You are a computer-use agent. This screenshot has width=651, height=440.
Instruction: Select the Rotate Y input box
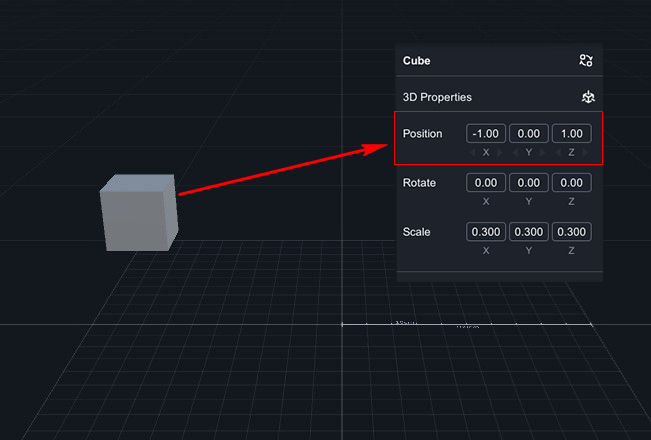point(529,183)
